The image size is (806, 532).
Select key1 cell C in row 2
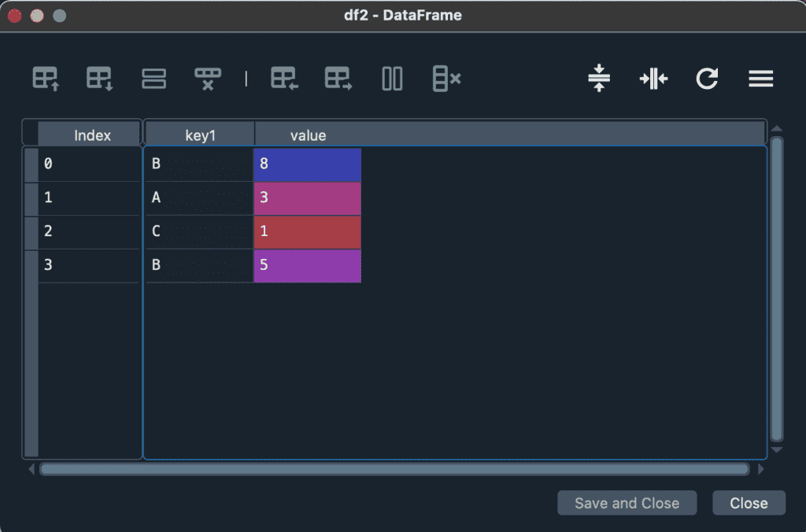199,231
